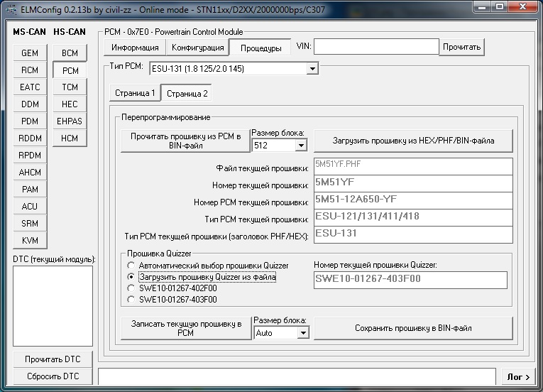Switch to Процедуры tab

pyautogui.click(x=260, y=48)
